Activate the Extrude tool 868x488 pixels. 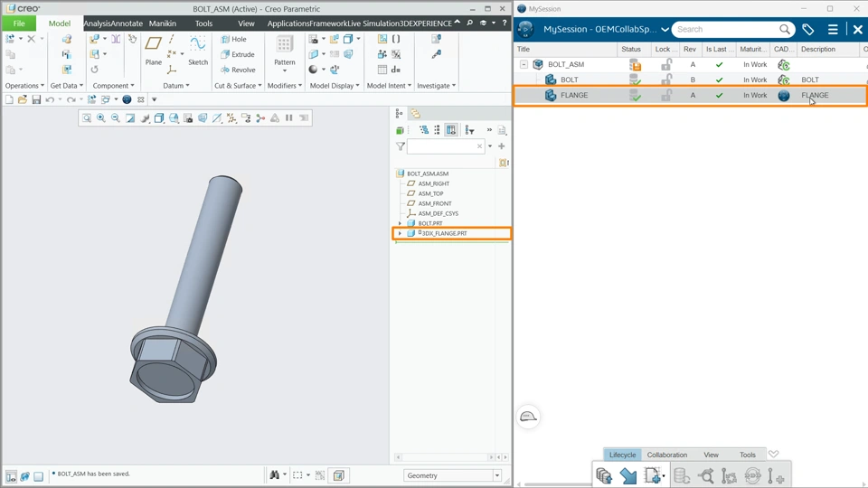(x=238, y=54)
